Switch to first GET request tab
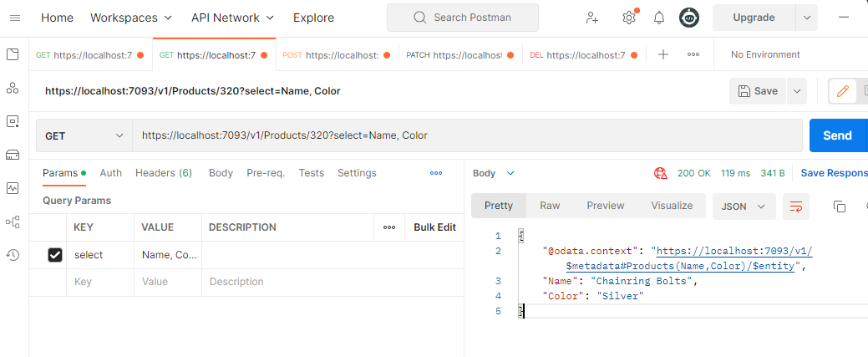The width and height of the screenshot is (868, 357). pos(90,55)
